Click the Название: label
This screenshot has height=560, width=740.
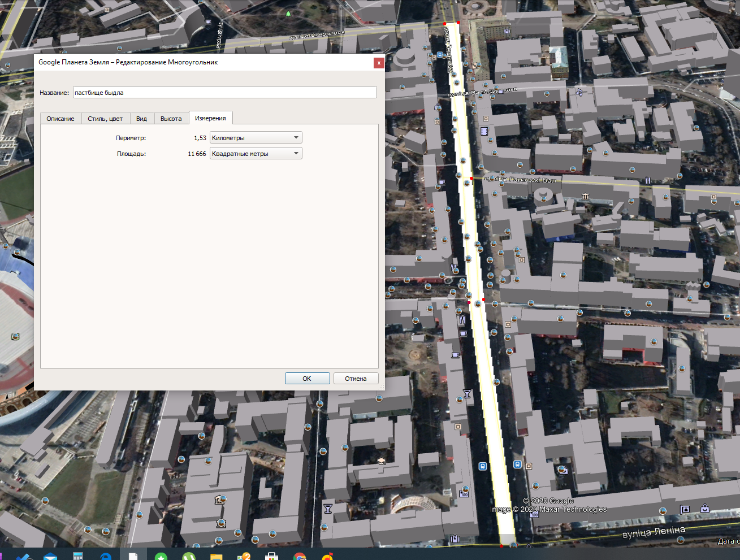click(54, 93)
